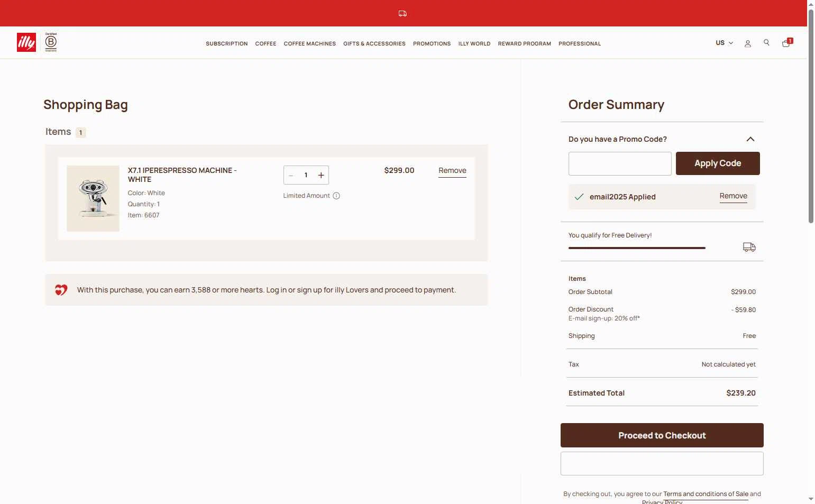Click the 'Not calculated yet' tax text

click(728, 364)
